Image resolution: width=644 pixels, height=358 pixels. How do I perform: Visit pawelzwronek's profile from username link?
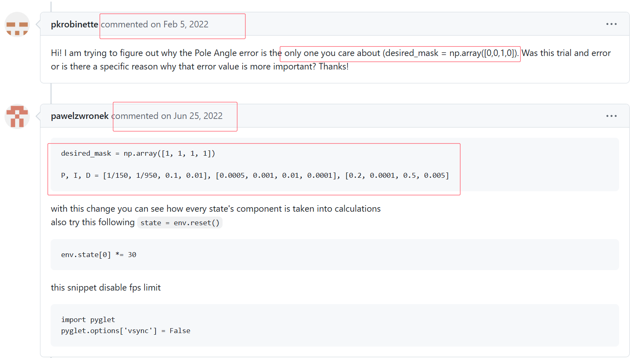pos(80,116)
